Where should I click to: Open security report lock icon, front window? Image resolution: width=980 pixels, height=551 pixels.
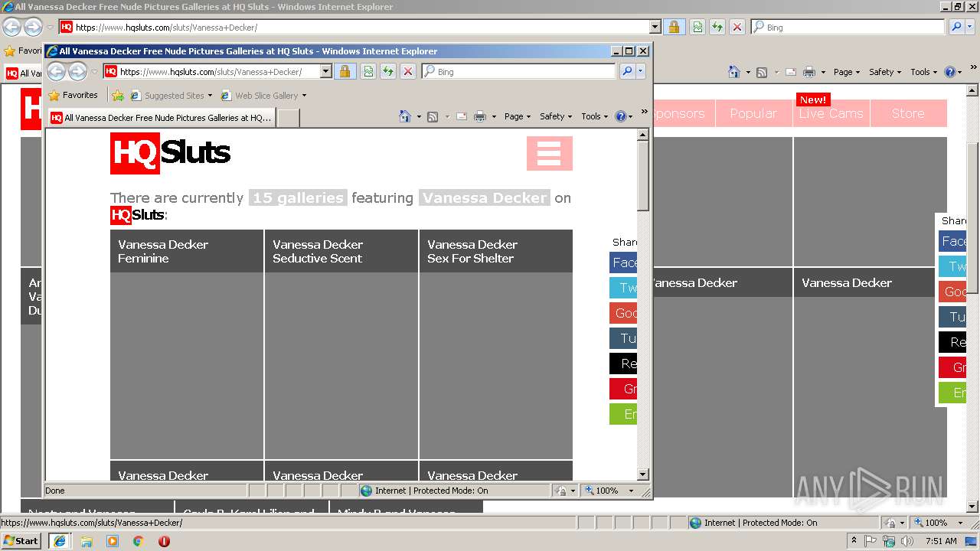[345, 72]
